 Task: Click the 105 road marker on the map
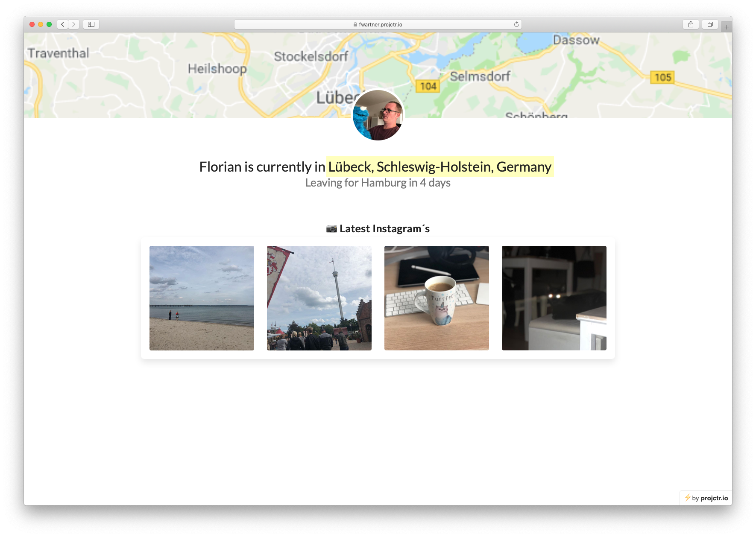[x=662, y=78]
